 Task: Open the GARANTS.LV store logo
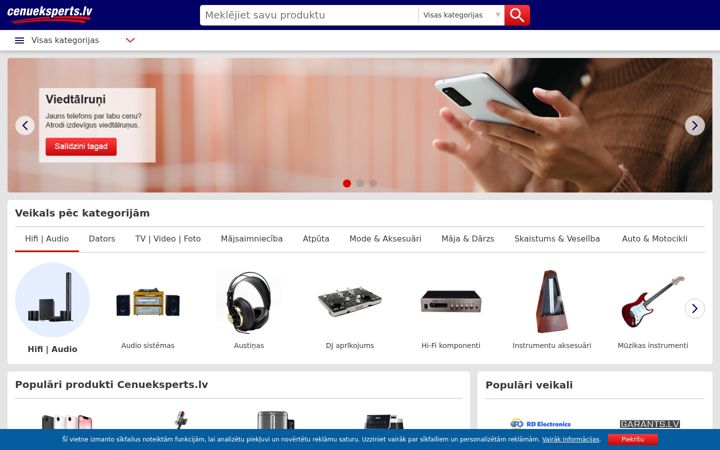click(649, 423)
